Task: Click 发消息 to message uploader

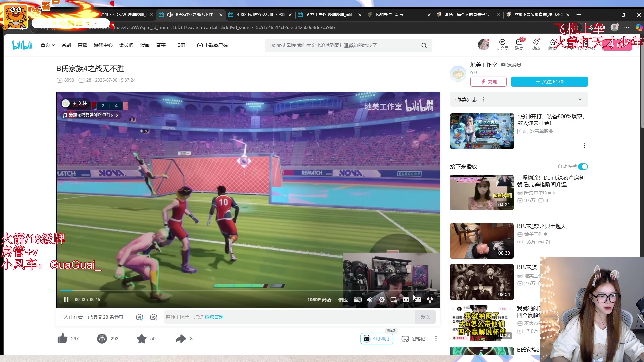Action: click(511, 65)
